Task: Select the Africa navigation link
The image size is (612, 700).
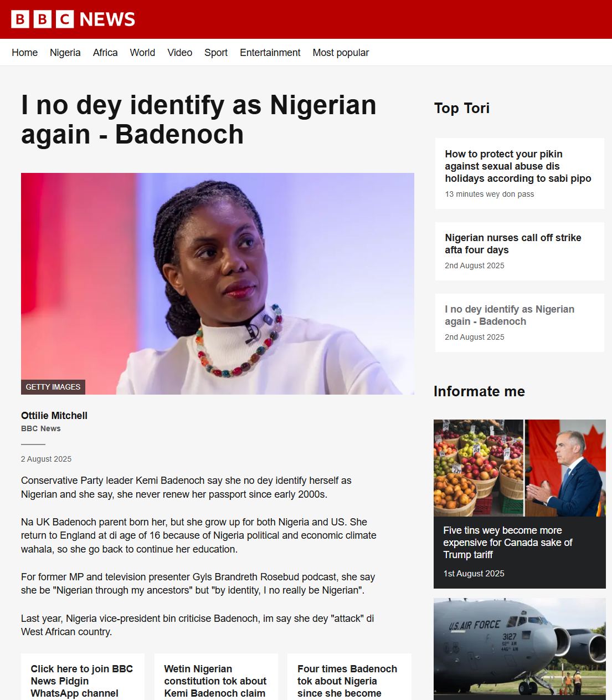Action: pyautogui.click(x=105, y=53)
